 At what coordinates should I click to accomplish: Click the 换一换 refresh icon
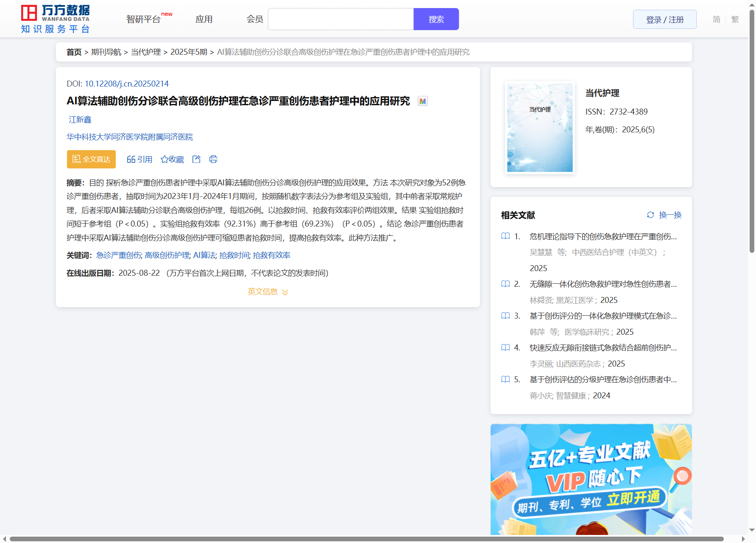650,215
